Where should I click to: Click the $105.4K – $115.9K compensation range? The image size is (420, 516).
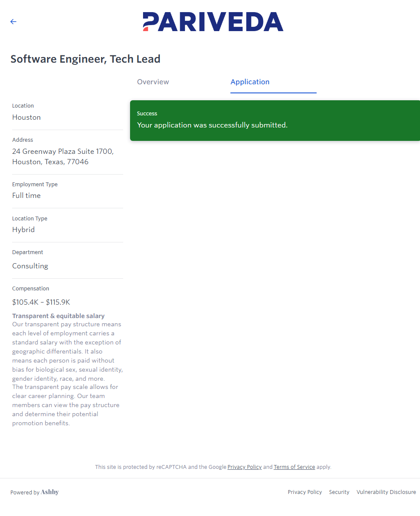click(x=41, y=303)
